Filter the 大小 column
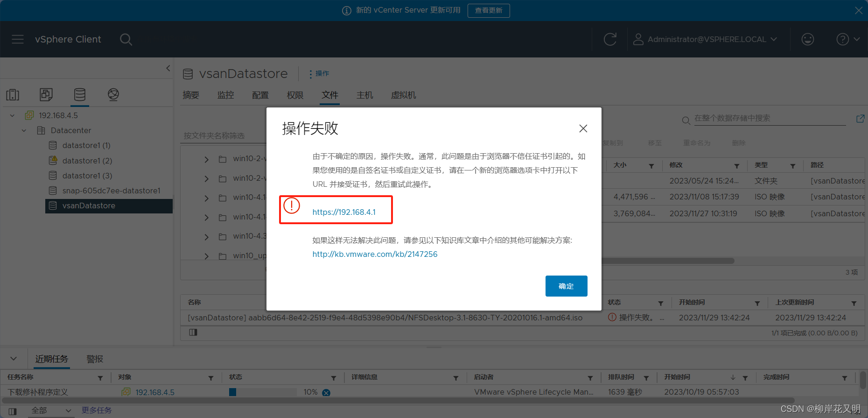Image resolution: width=868 pixels, height=418 pixels. click(651, 166)
